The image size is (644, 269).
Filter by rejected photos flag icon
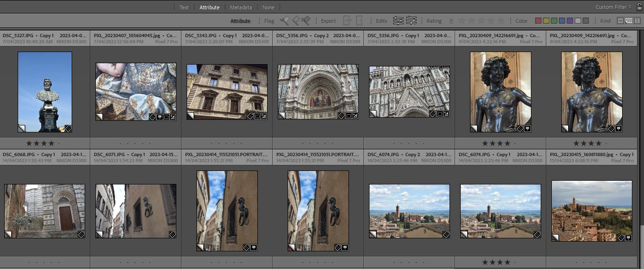tap(306, 20)
